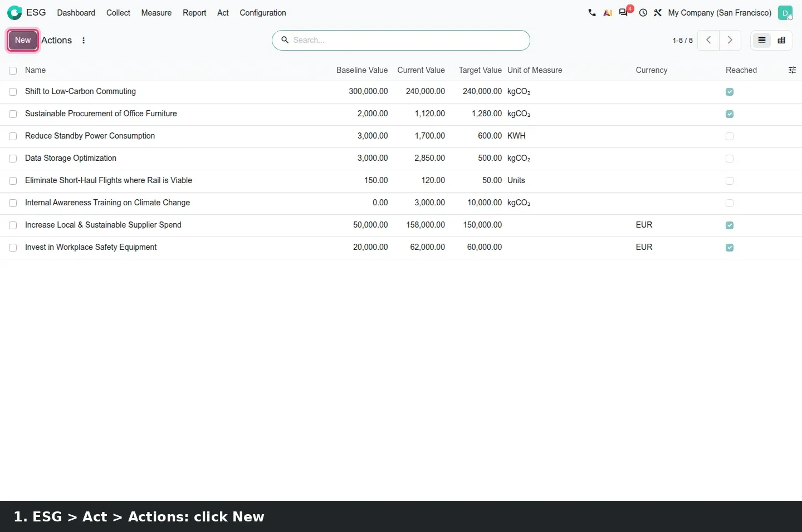Open the Actions vertical dots menu
Viewport: 802px width, 532px height.
tap(84, 40)
